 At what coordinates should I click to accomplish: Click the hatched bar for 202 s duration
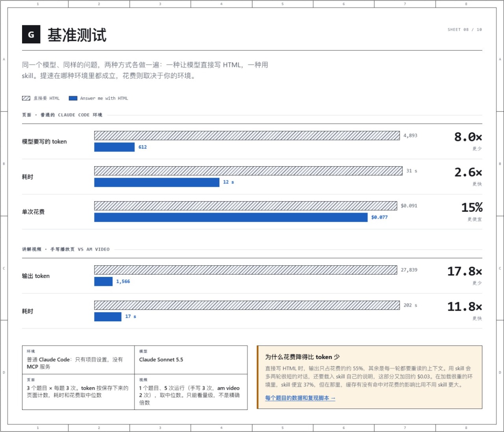(x=247, y=305)
